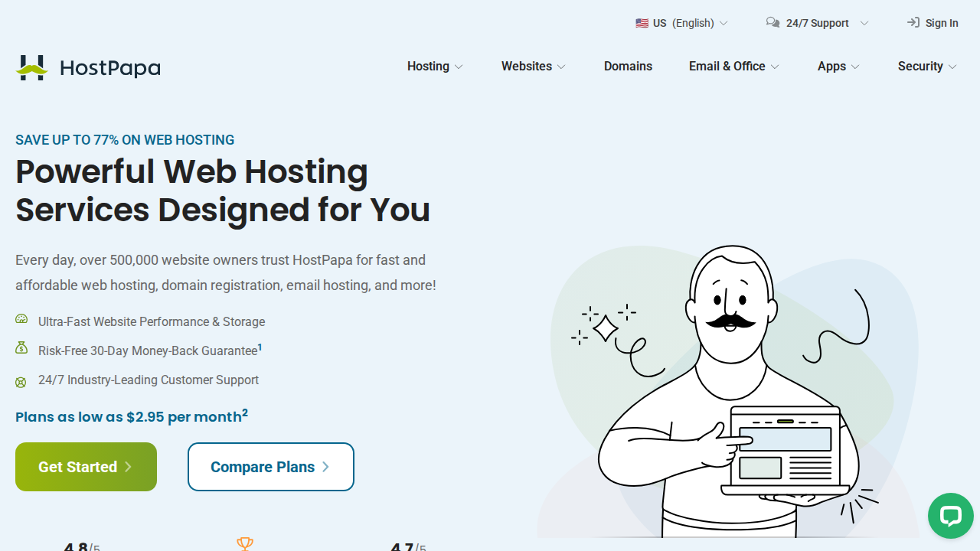
Task: Open the US (English) language dropdown chevron
Action: pyautogui.click(x=724, y=24)
